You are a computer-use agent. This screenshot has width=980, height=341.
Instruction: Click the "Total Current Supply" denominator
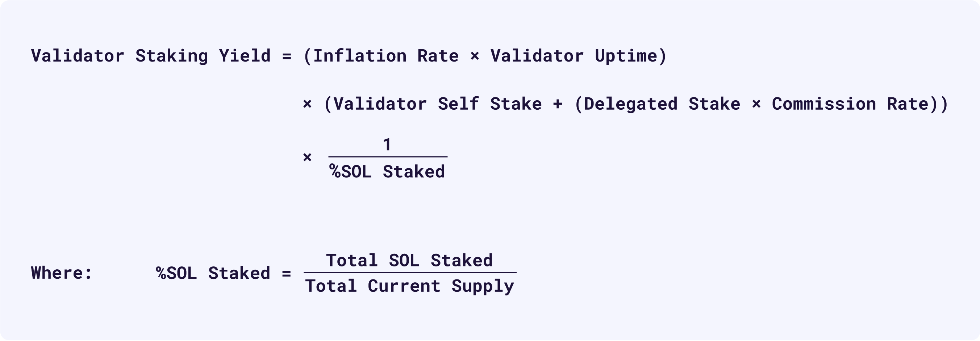click(x=410, y=286)
